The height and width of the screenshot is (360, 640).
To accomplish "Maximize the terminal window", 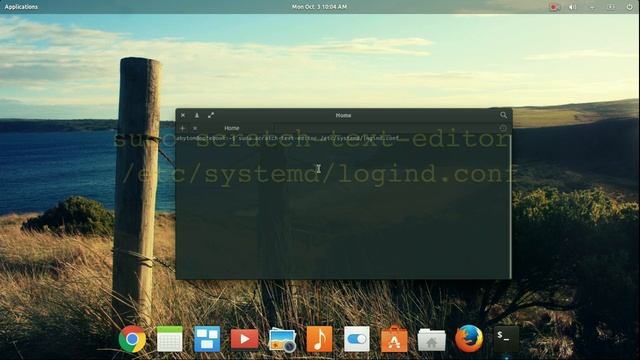I will click(211, 116).
